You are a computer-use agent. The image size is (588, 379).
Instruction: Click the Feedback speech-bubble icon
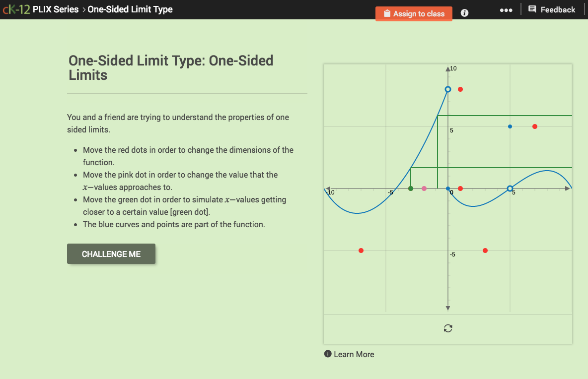532,9
